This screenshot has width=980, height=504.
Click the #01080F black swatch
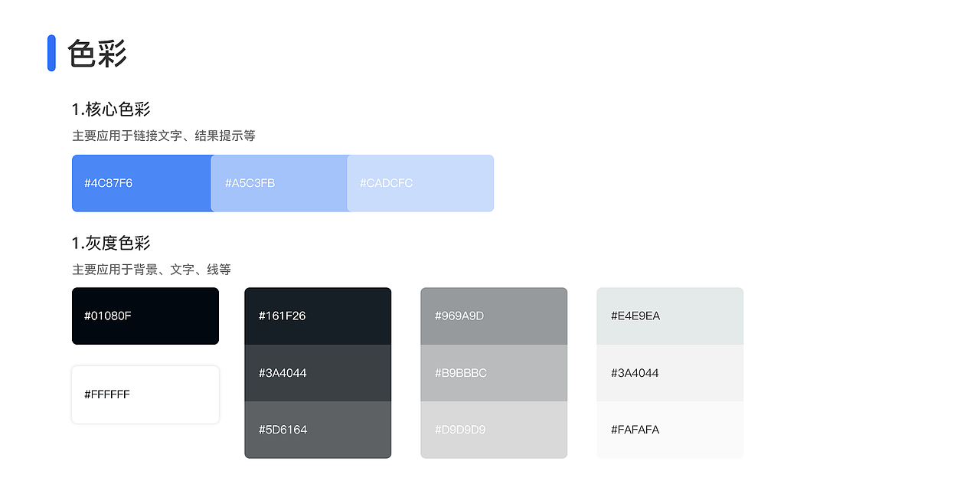pos(145,316)
